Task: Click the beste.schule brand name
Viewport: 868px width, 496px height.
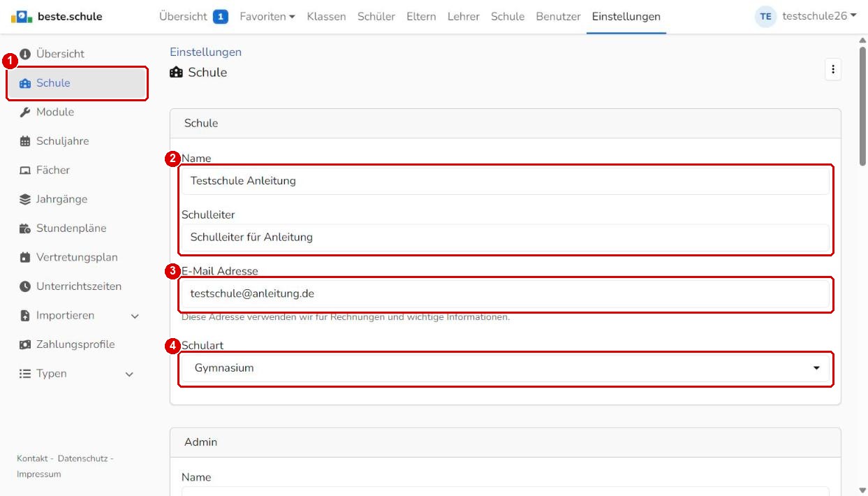Action: (70, 17)
